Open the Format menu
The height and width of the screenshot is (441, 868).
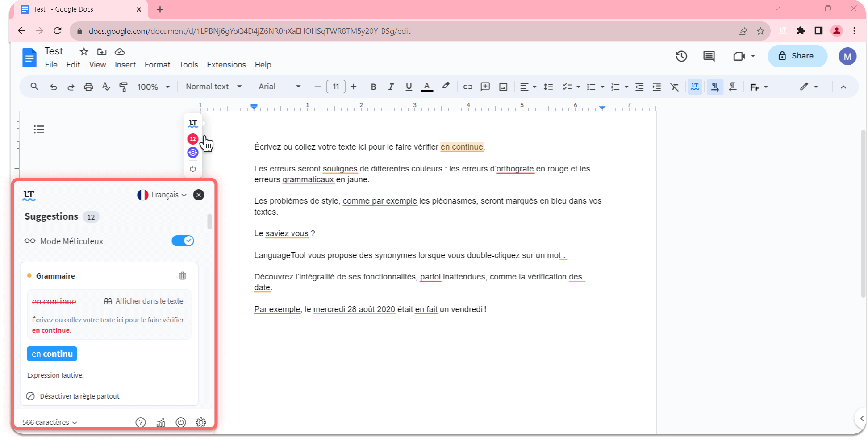[x=157, y=65]
